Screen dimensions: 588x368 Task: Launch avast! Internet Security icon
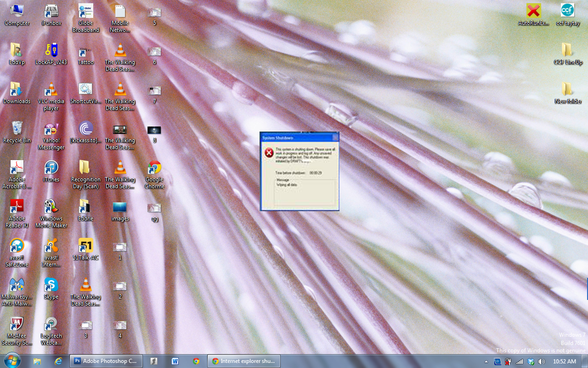pos(51,253)
